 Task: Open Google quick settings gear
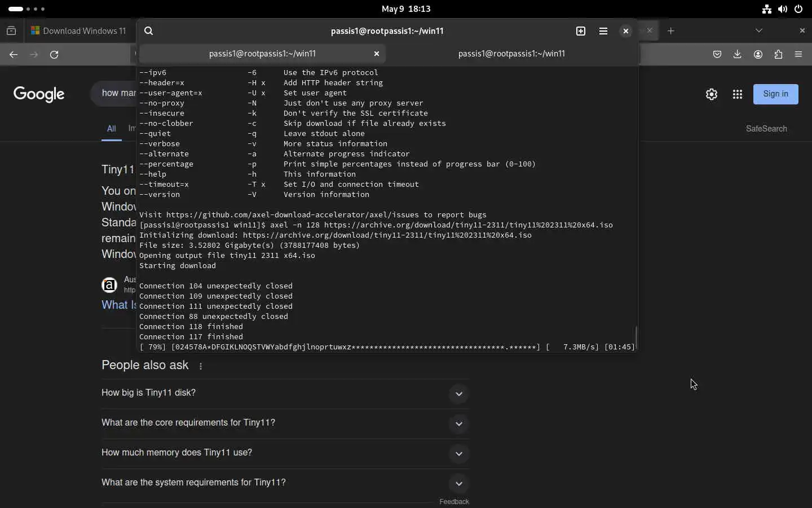(712, 94)
